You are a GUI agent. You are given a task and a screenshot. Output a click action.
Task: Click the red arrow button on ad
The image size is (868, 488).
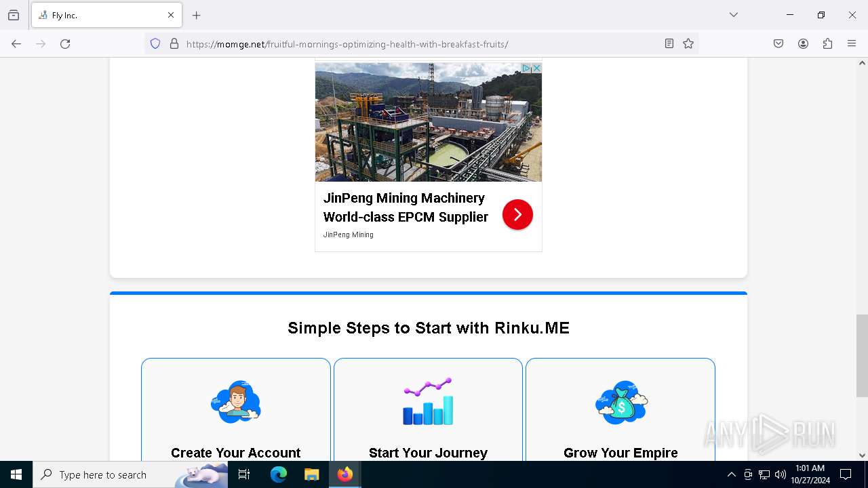pos(517,215)
